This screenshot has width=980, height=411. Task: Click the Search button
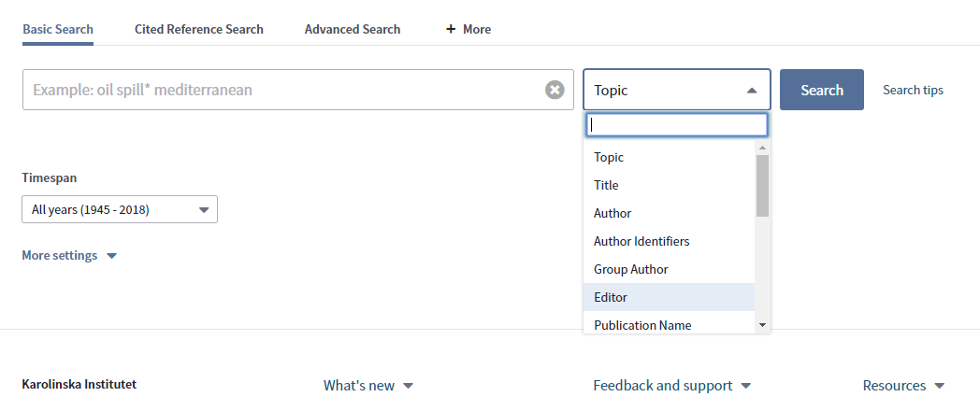pyautogui.click(x=822, y=90)
